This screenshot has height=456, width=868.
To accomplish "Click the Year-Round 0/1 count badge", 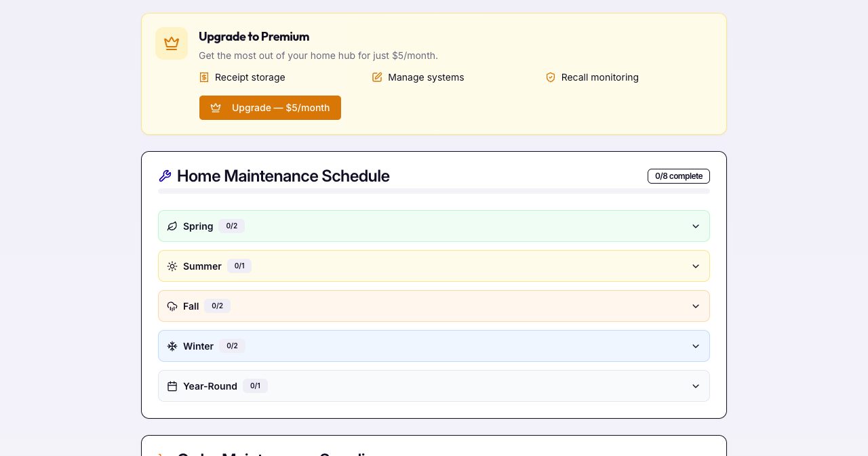I will coord(256,386).
